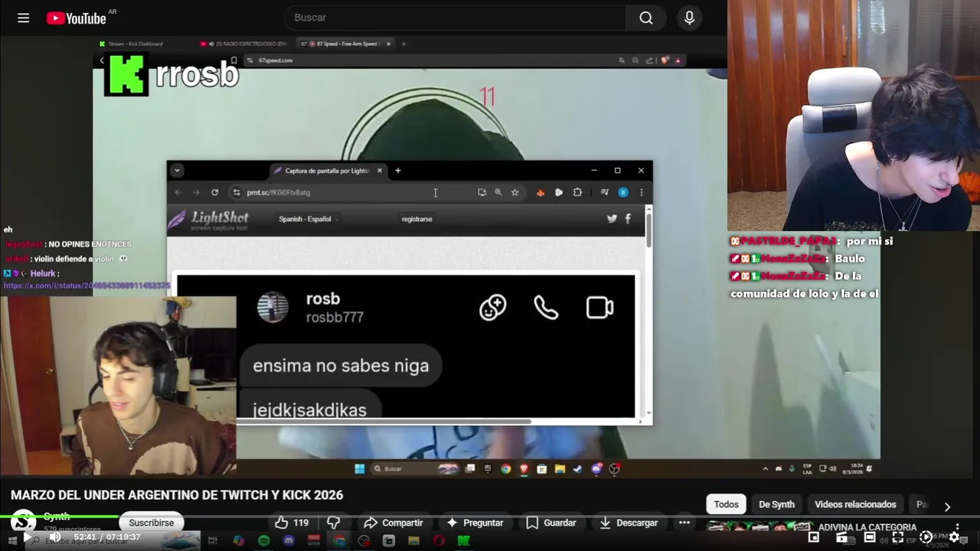The width and height of the screenshot is (980, 551).
Task: Open the Windows Start button in the streamed taskbar
Action: pos(359,468)
